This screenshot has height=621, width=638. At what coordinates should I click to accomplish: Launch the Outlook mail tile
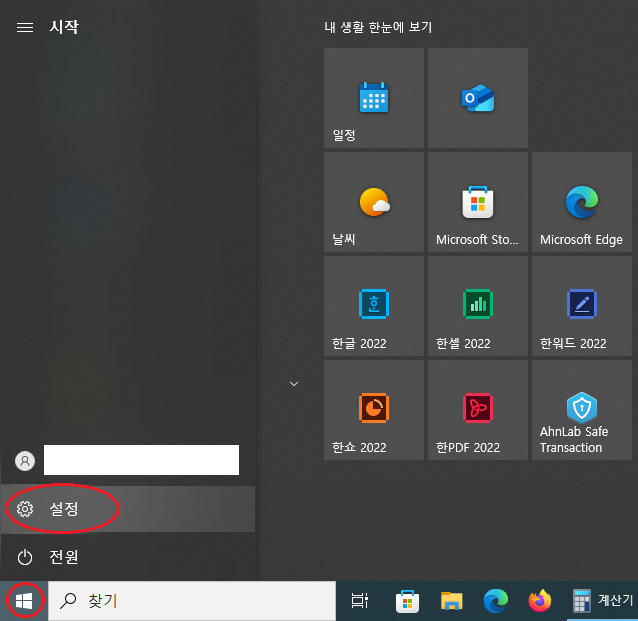pyautogui.click(x=478, y=98)
